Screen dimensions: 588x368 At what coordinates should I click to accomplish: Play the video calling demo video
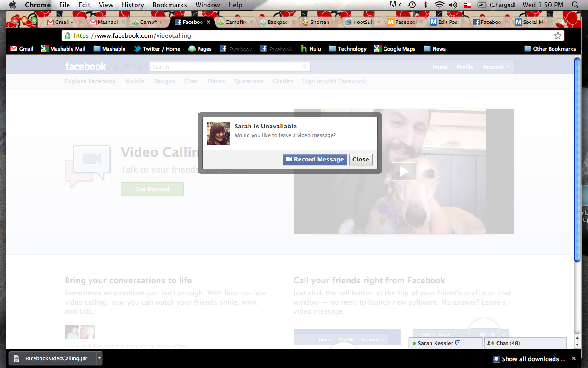(404, 172)
